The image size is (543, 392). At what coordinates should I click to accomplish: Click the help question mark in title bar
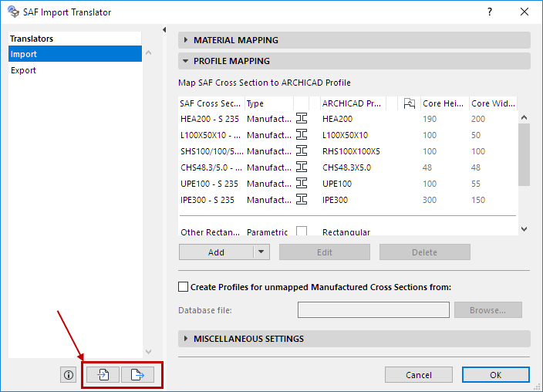[x=489, y=12]
